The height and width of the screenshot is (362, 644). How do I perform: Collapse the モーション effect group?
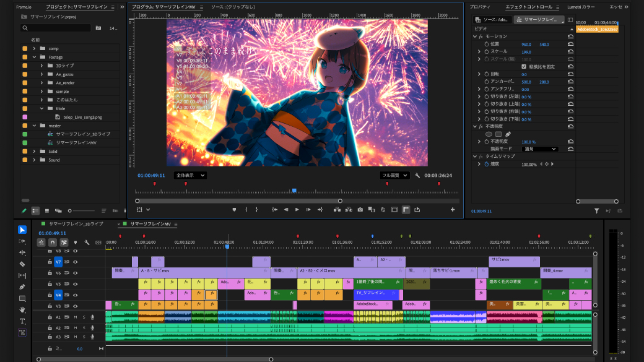475,37
